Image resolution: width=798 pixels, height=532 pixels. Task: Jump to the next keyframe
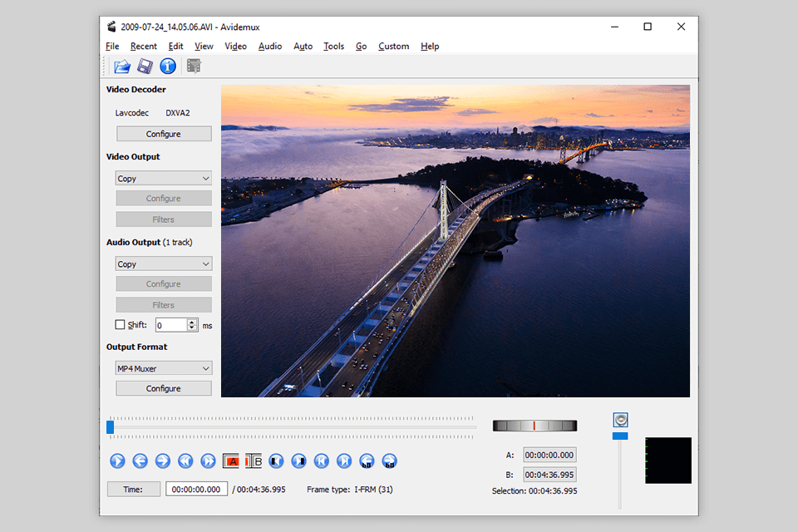point(209,461)
